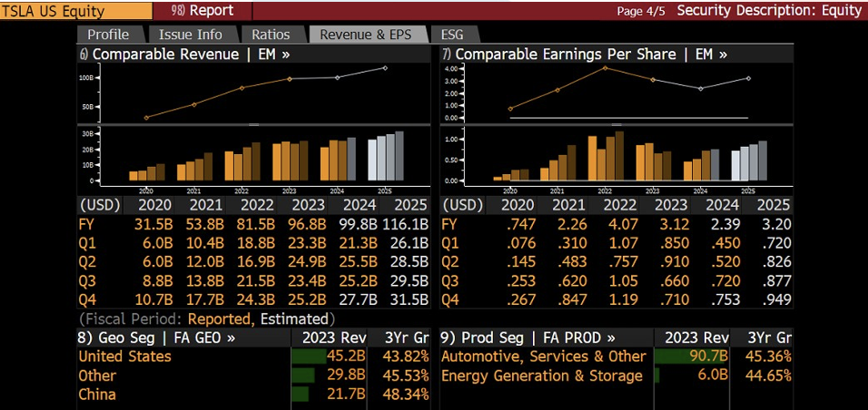The image size is (868, 410).
Task: Click United States 2023 revenue 45.2B
Action: pos(345,356)
